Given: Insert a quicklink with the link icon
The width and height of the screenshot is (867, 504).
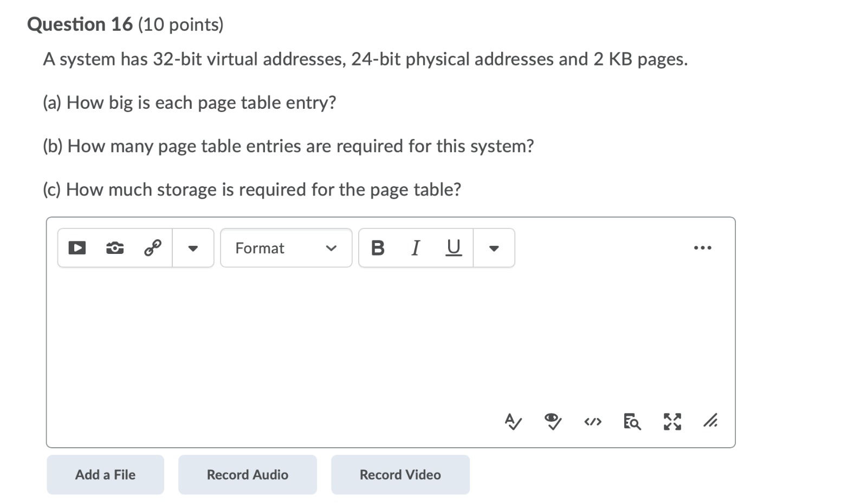Looking at the screenshot, I should [152, 248].
